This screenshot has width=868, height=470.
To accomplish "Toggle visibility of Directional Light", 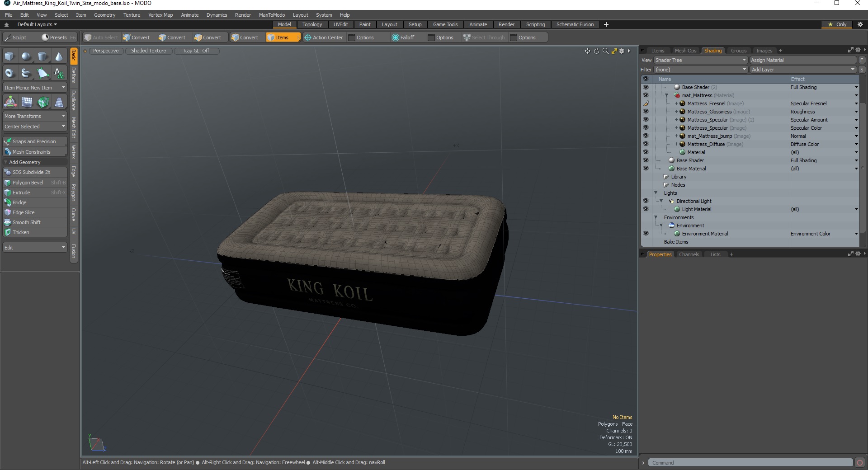I will click(x=646, y=201).
